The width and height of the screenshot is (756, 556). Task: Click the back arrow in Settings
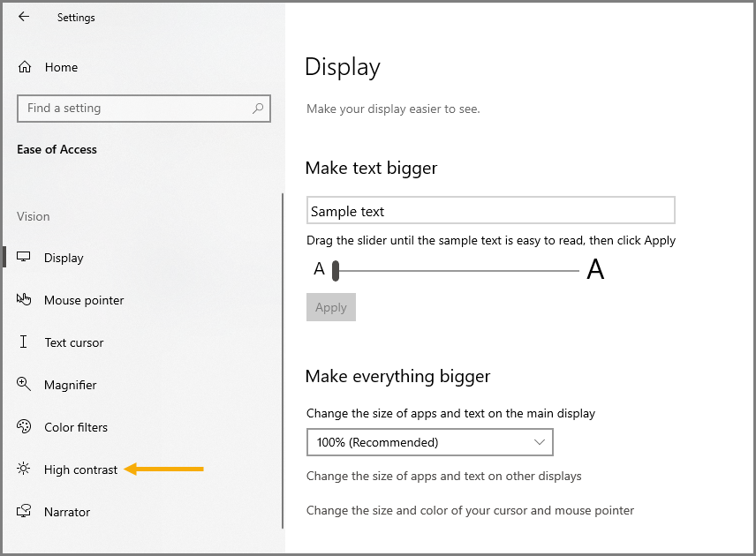[24, 17]
